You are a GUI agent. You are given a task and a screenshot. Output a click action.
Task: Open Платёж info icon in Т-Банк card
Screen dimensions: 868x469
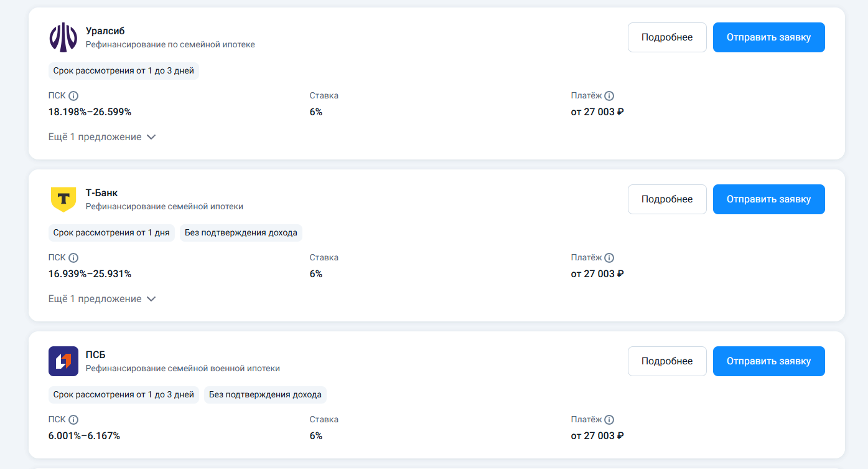click(609, 258)
